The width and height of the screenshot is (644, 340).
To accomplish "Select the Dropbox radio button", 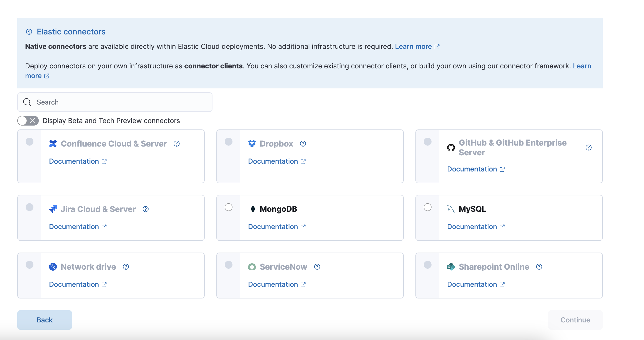I will click(x=229, y=142).
